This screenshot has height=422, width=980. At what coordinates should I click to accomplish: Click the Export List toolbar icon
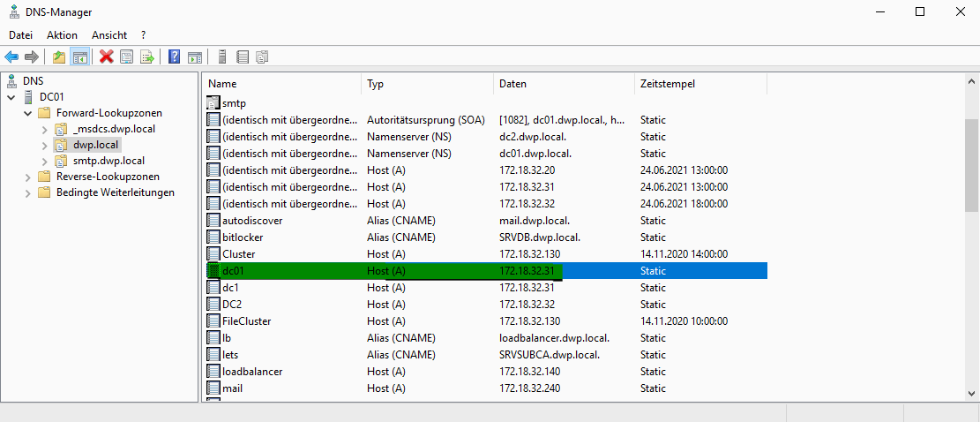[147, 57]
